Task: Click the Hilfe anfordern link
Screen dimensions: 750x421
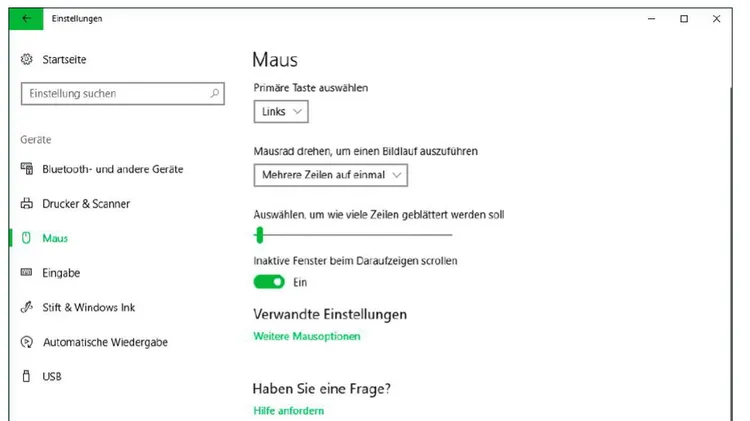Action: coord(288,410)
